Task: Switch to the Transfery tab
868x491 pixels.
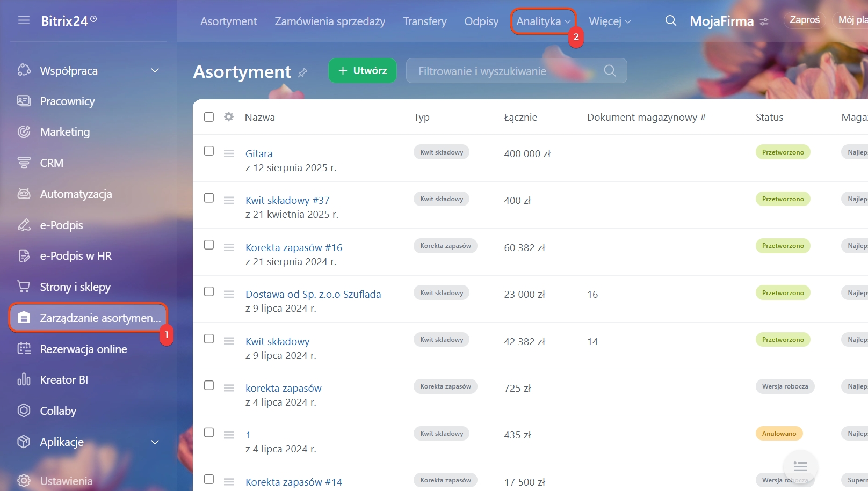Action: [424, 21]
